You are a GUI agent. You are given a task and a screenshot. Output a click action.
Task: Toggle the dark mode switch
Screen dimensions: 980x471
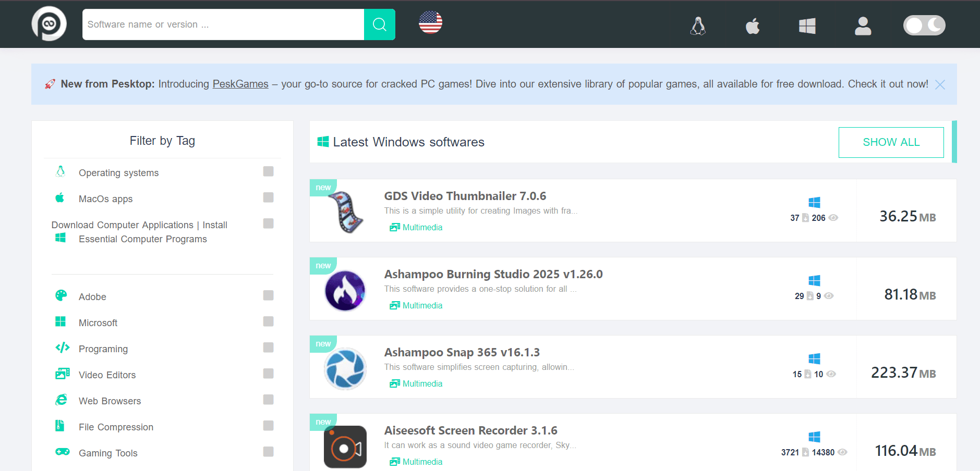click(924, 25)
